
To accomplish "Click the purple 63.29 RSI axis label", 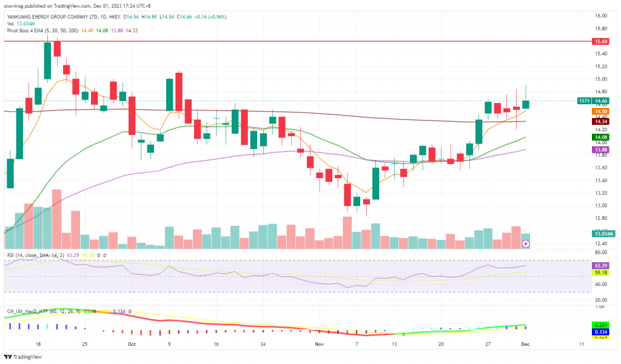I will 601,265.
